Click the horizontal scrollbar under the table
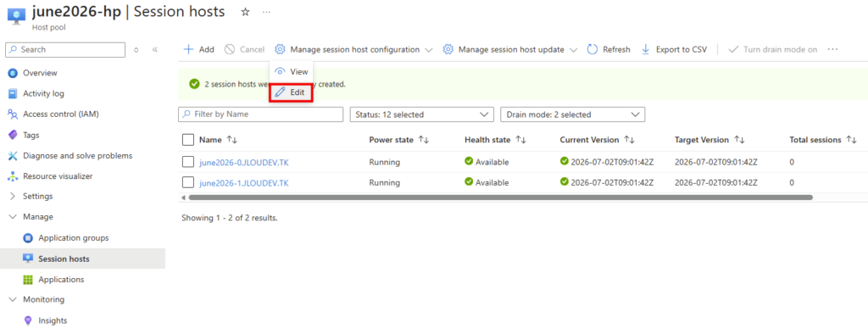 click(x=500, y=197)
